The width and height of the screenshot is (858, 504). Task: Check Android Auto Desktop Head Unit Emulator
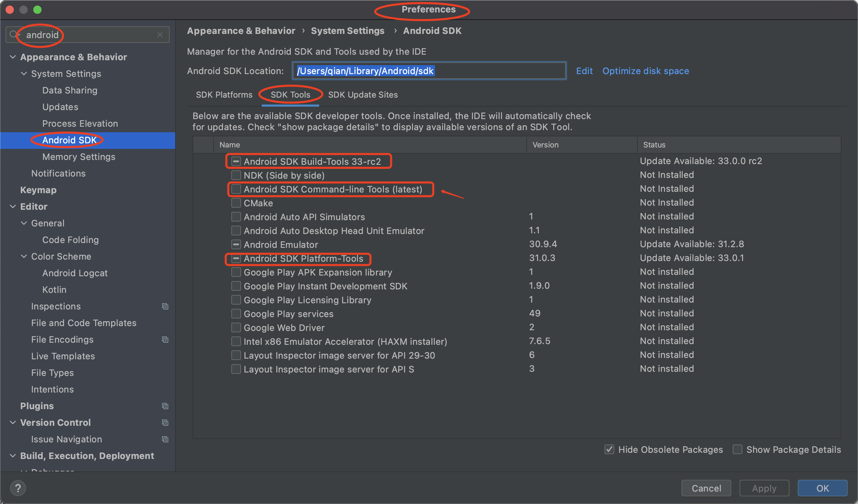(x=236, y=231)
